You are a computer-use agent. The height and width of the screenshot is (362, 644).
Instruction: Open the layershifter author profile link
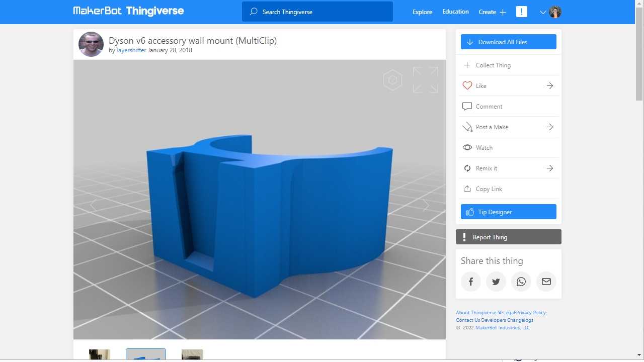tap(131, 50)
